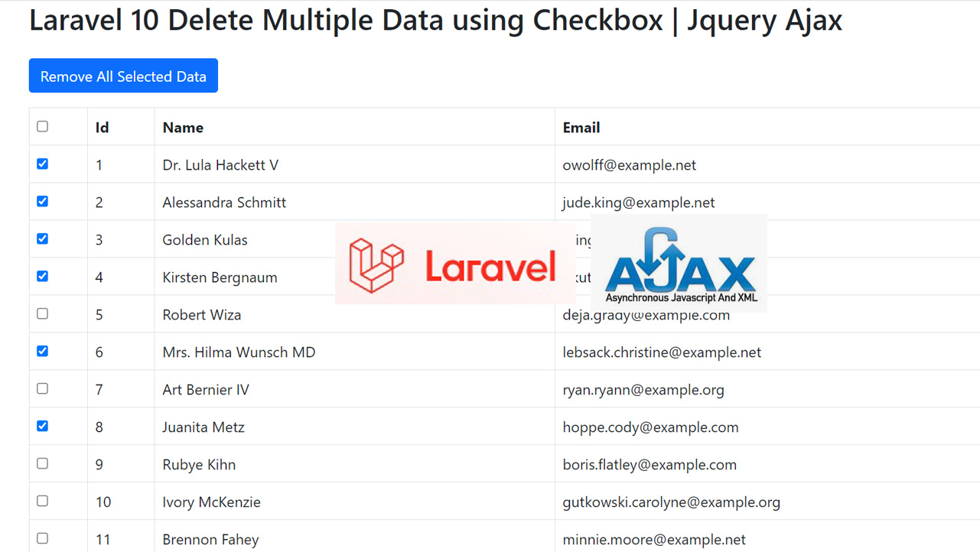The image size is (980, 552).
Task: Check the checkbox for Robert Wiza
Action: (43, 313)
